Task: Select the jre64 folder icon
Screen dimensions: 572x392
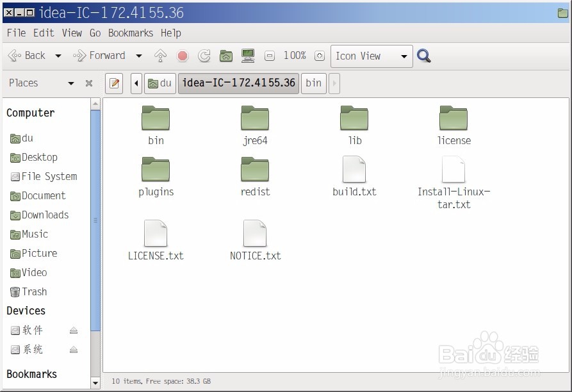Action: (x=255, y=118)
